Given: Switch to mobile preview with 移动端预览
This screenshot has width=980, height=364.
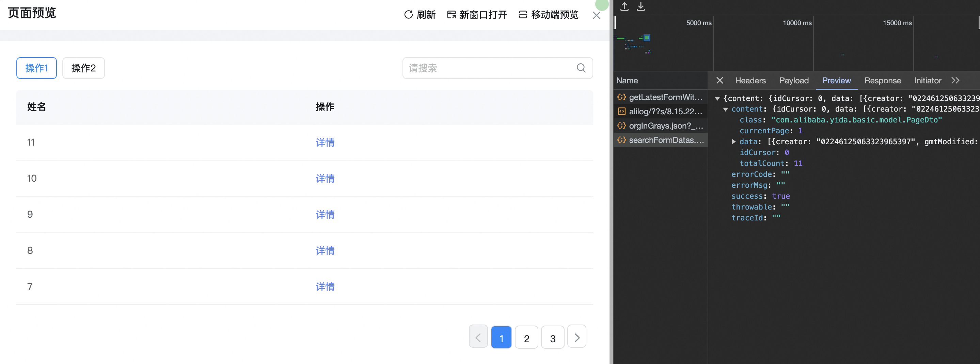Looking at the screenshot, I should click(549, 15).
